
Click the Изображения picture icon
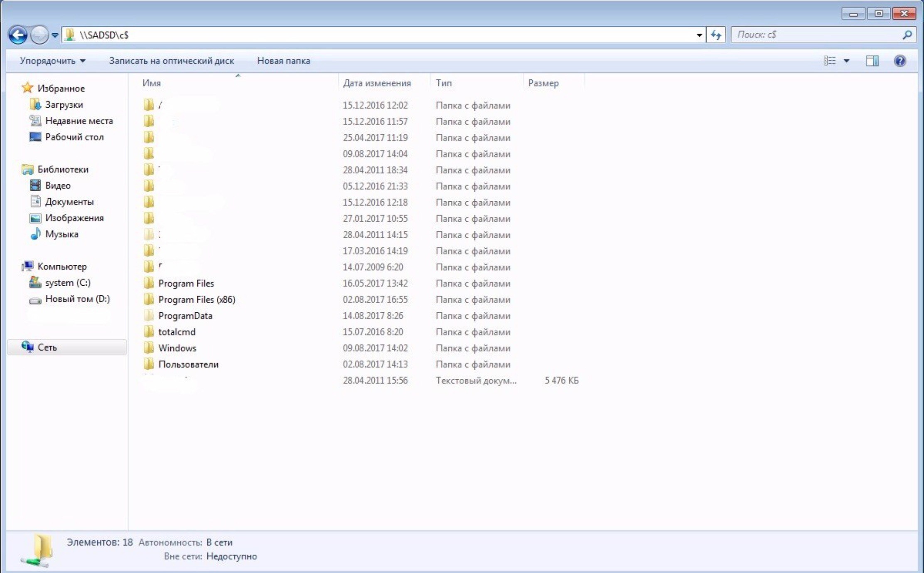(35, 218)
